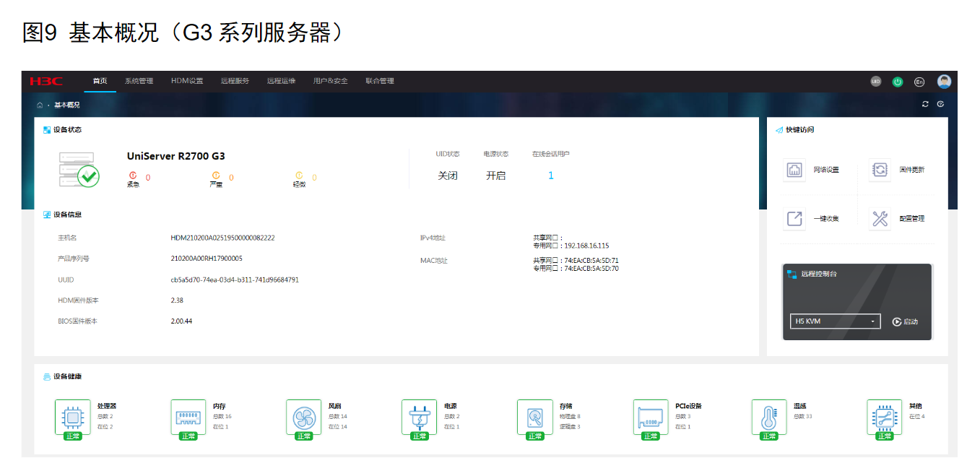
Task: Click the 风扇 总数 14 text
Action: coord(338,417)
